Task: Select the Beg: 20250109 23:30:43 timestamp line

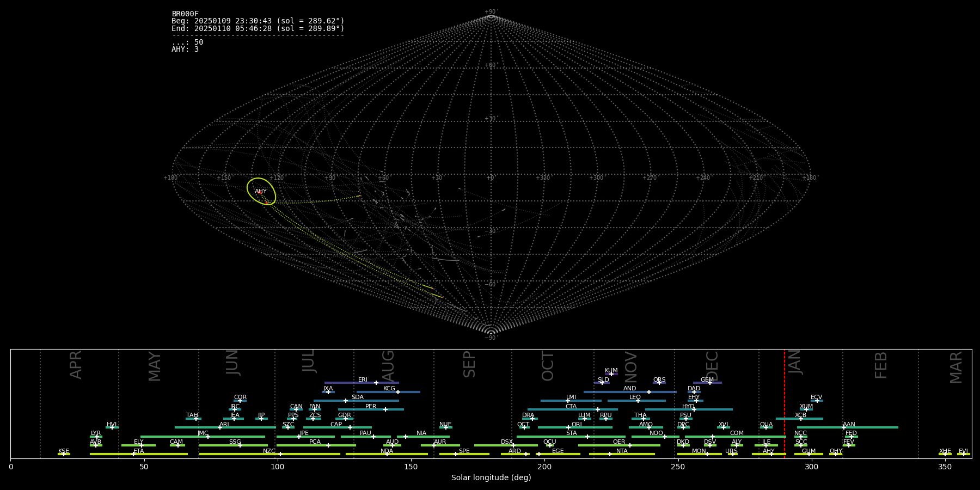Action: (258, 21)
